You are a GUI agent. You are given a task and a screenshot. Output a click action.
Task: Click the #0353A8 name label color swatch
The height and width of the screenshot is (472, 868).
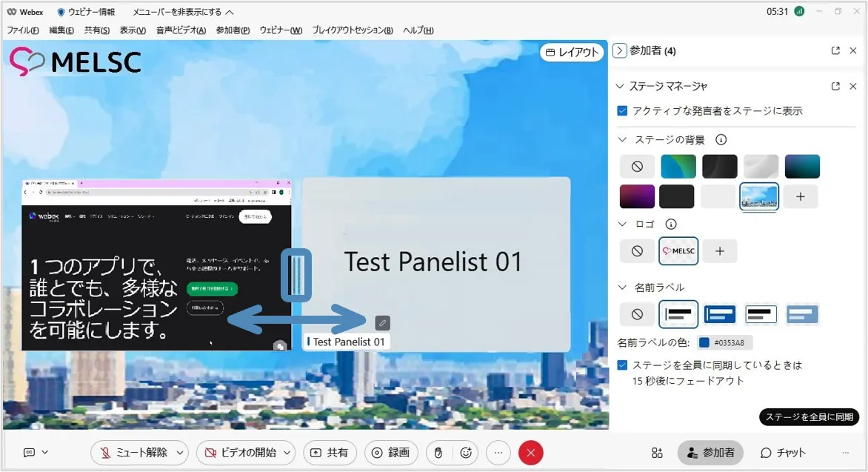(x=704, y=342)
